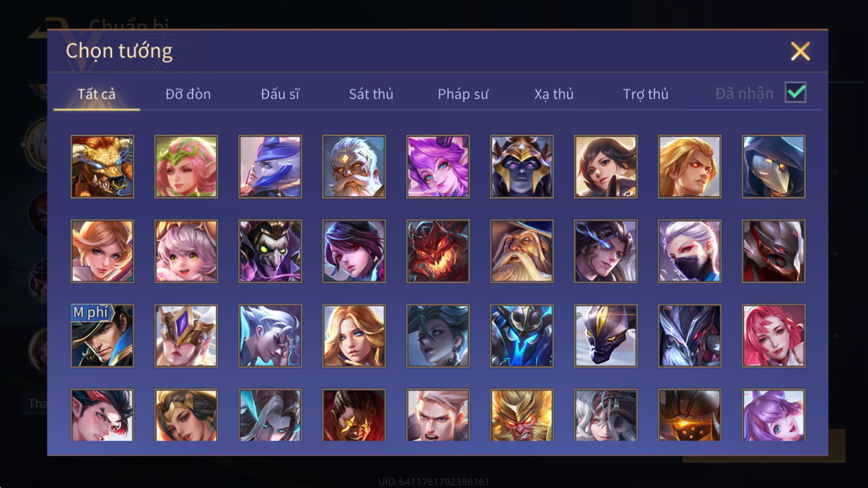Switch to the Xạ thủ tab
Screen dimensions: 868x488
pyautogui.click(x=554, y=94)
